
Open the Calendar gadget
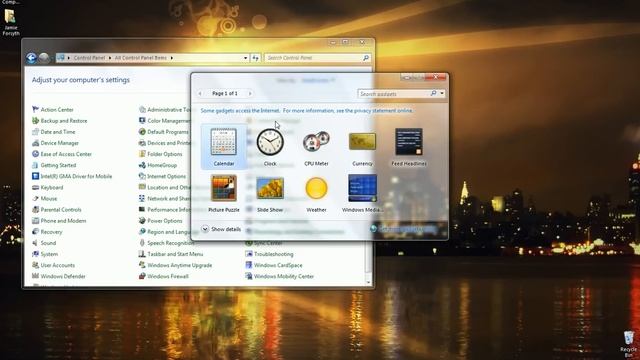(x=224, y=147)
